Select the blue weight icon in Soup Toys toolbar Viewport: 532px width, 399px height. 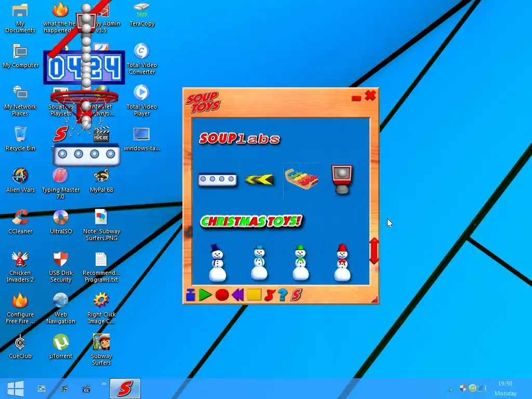tap(190, 295)
